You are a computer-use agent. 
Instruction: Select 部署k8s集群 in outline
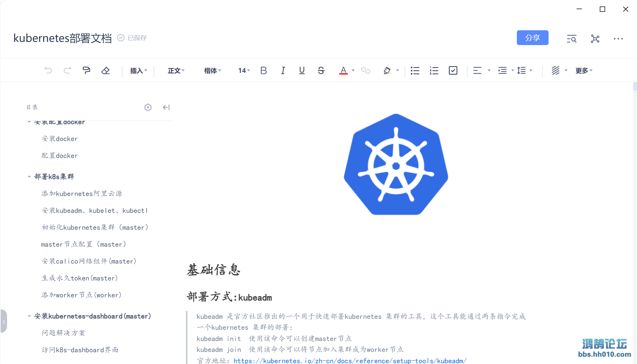coord(54,177)
